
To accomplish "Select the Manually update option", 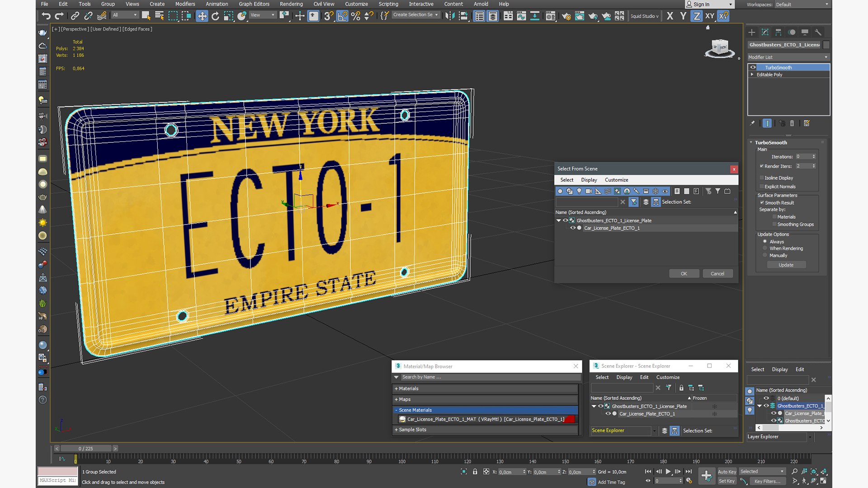I will tap(765, 255).
